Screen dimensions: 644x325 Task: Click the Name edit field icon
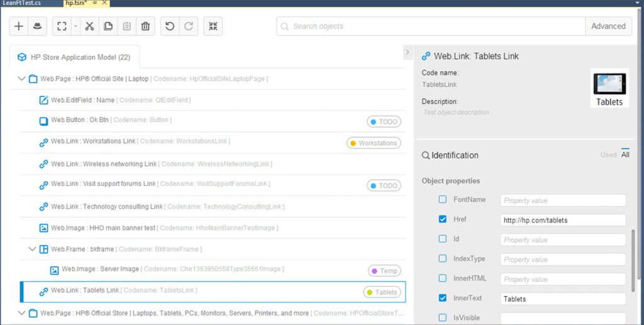click(x=43, y=100)
